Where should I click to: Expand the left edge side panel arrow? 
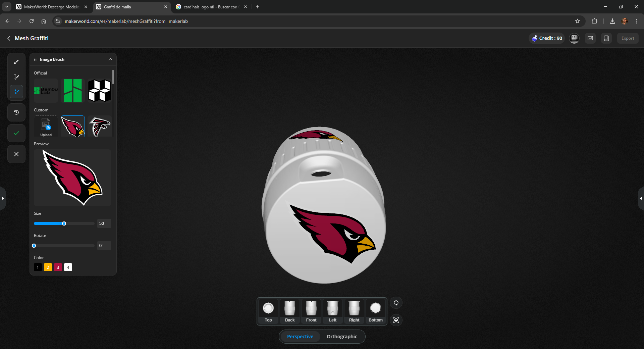(x=3, y=198)
